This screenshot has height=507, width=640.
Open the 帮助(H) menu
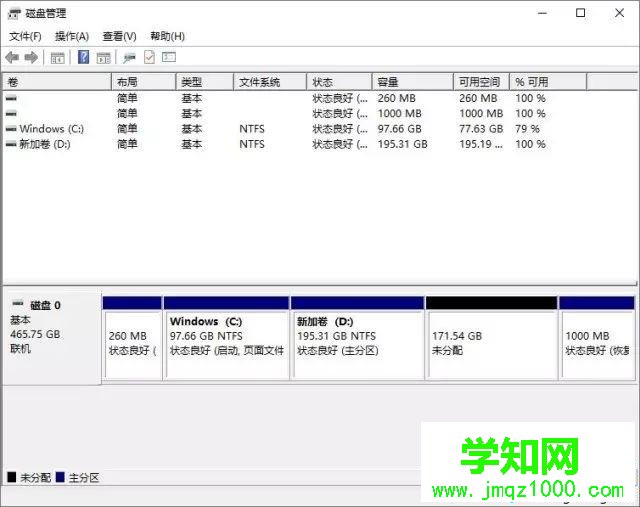[x=167, y=36]
